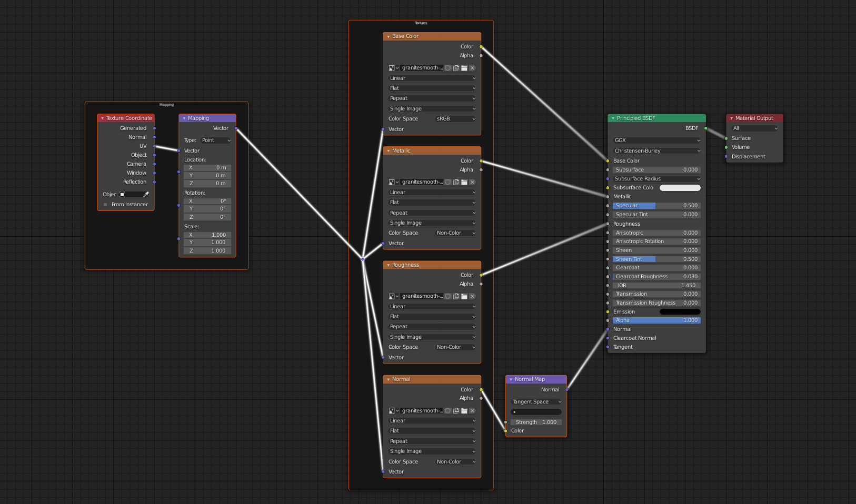Image resolution: width=856 pixels, height=504 pixels.
Task: Open the Point type dropdown on Mapping node
Action: (x=216, y=140)
